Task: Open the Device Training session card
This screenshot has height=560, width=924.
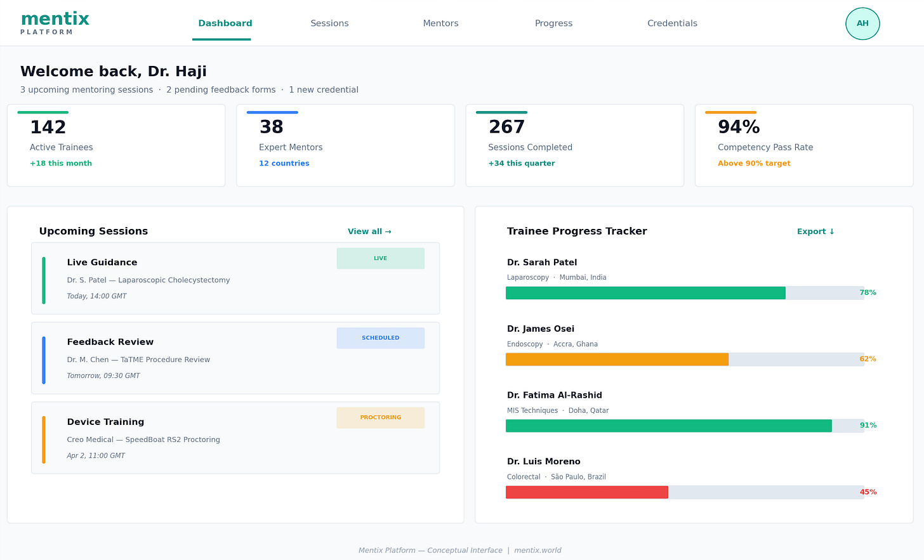Action: [x=235, y=438]
